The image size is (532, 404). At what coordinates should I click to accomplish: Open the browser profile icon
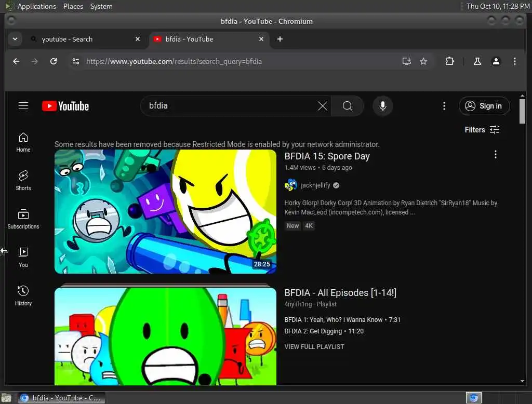[496, 61]
